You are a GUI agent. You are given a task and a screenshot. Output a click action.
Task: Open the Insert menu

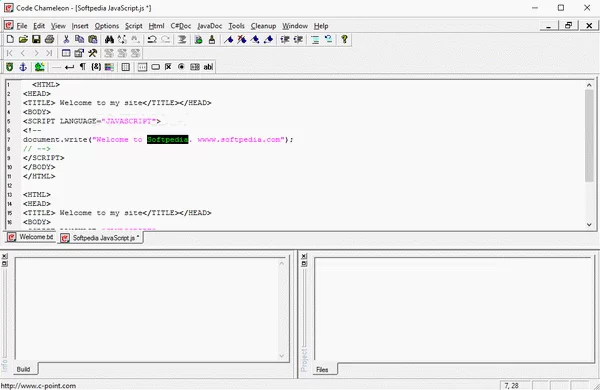coord(80,26)
